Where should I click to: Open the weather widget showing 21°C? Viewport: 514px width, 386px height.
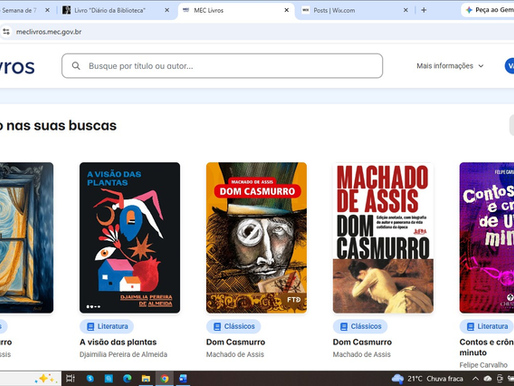tap(427, 379)
